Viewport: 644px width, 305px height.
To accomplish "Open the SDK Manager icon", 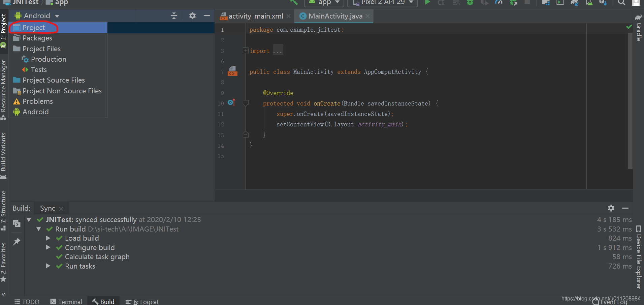I will click(x=603, y=2).
